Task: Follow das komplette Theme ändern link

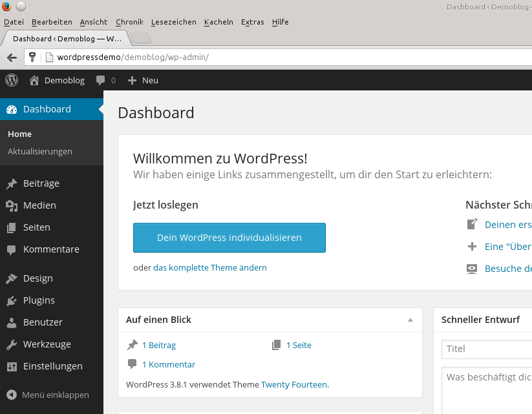Action: [x=210, y=268]
